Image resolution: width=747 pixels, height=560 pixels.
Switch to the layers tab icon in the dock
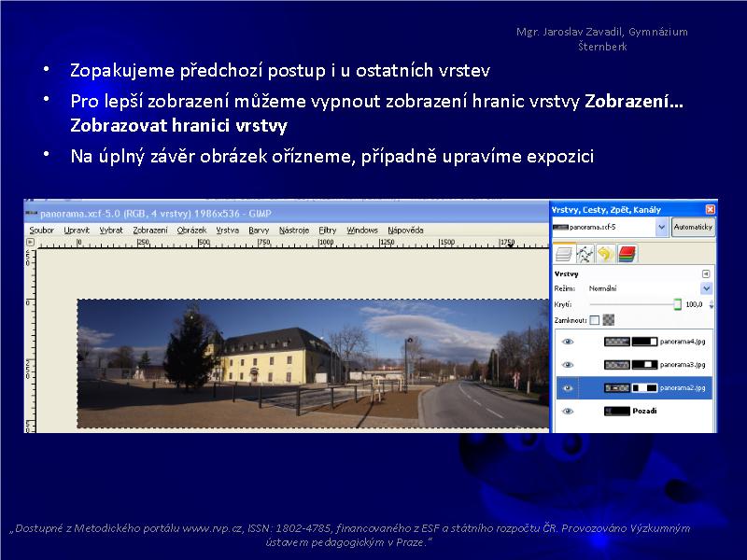point(564,254)
